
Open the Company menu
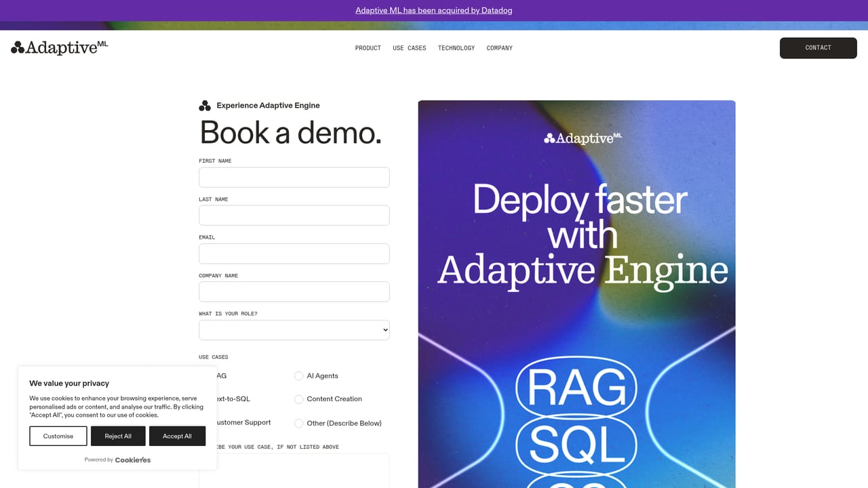(x=500, y=48)
